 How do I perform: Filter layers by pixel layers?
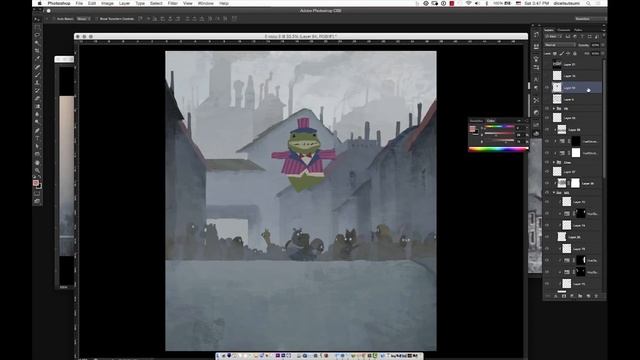point(568,36)
